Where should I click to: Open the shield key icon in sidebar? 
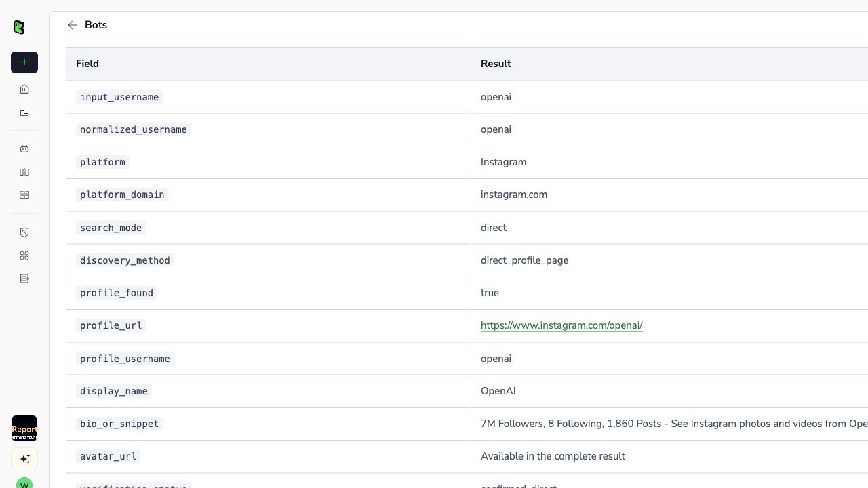(x=24, y=232)
